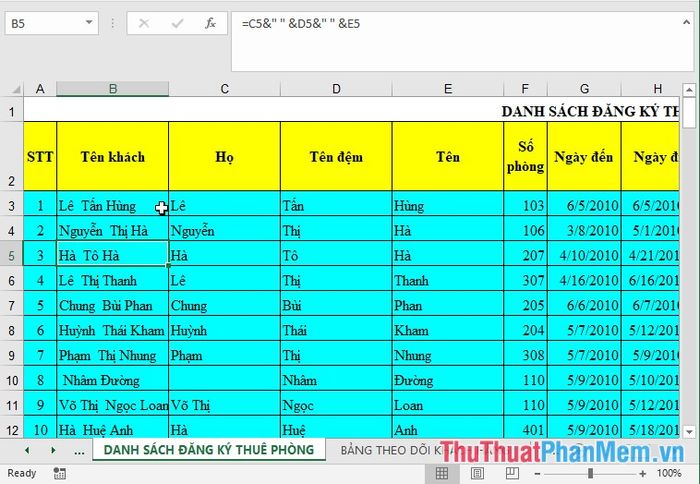Click the Cancel (X) icon in formula bar
Image resolution: width=700 pixels, height=484 pixels.
[145, 23]
